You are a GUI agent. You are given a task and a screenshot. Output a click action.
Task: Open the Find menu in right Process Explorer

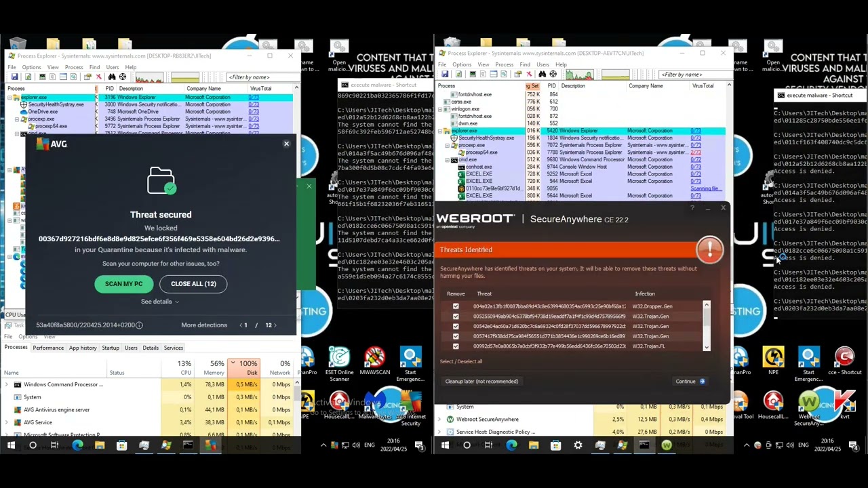tap(525, 64)
